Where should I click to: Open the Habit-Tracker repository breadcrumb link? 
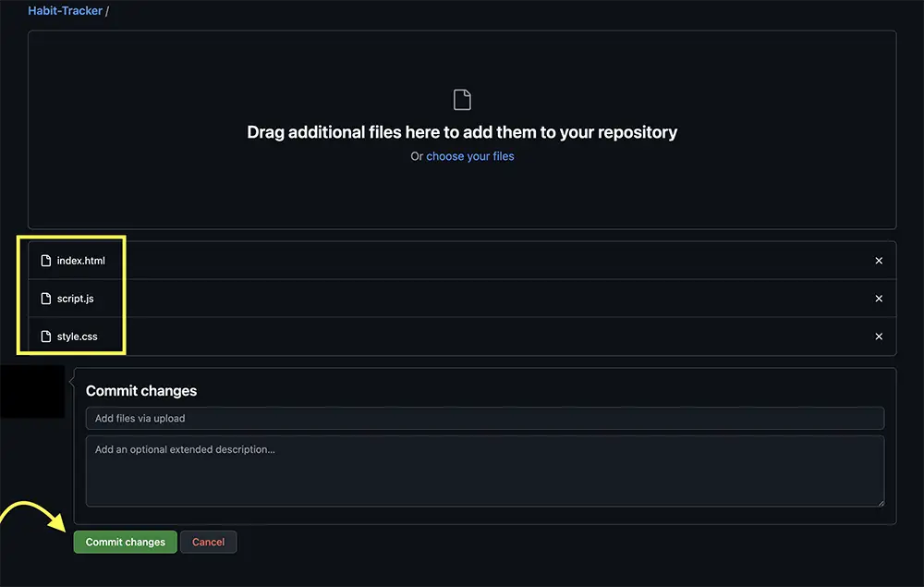[x=65, y=11]
